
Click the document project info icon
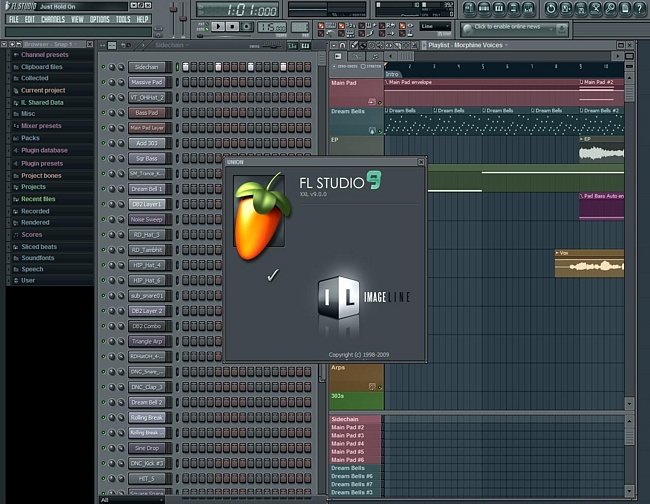625,9
